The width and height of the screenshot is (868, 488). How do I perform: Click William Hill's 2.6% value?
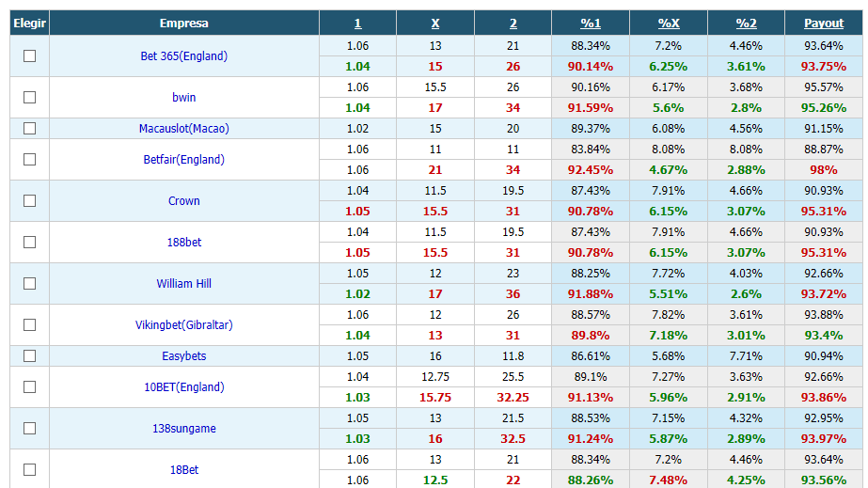point(746,293)
